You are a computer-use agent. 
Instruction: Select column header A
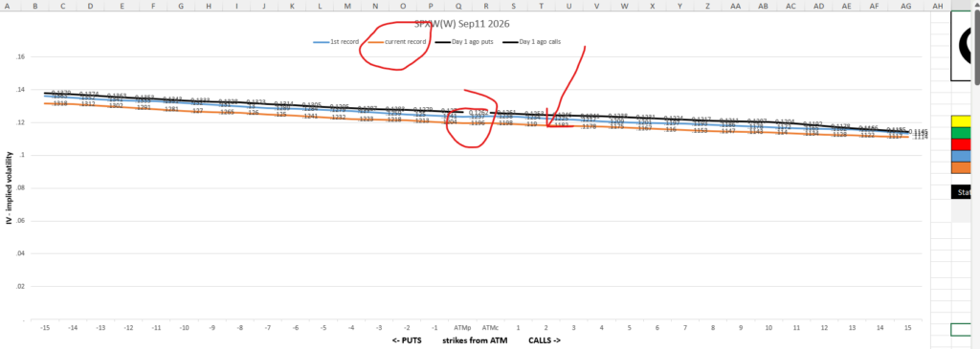(x=8, y=5)
